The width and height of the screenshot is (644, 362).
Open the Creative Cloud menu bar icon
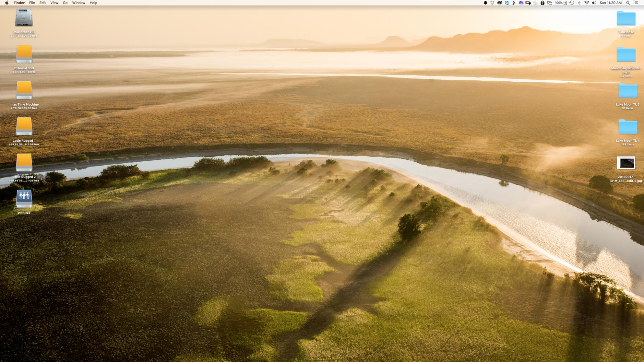click(x=500, y=3)
